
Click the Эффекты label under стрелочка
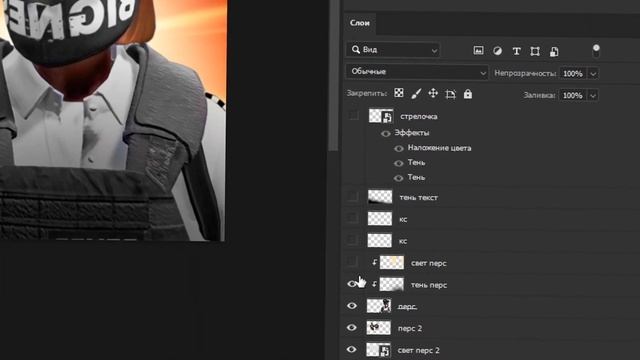[411, 133]
